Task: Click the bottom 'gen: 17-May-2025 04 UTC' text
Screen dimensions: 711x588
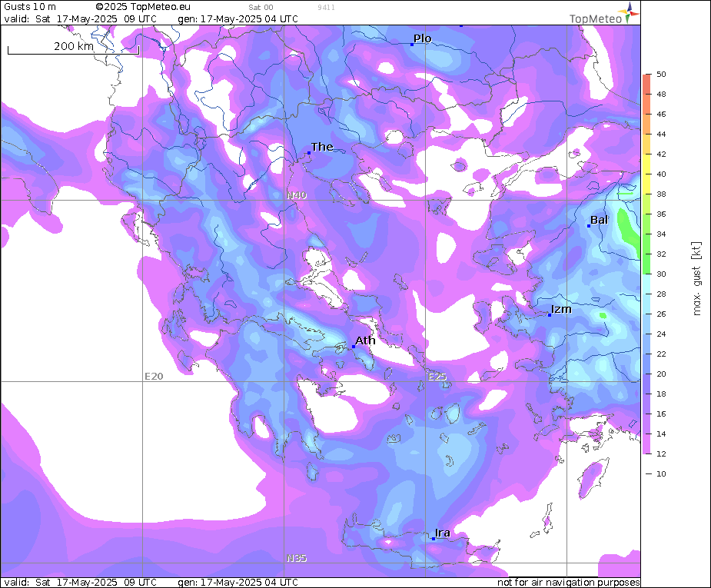Action: coord(238,582)
